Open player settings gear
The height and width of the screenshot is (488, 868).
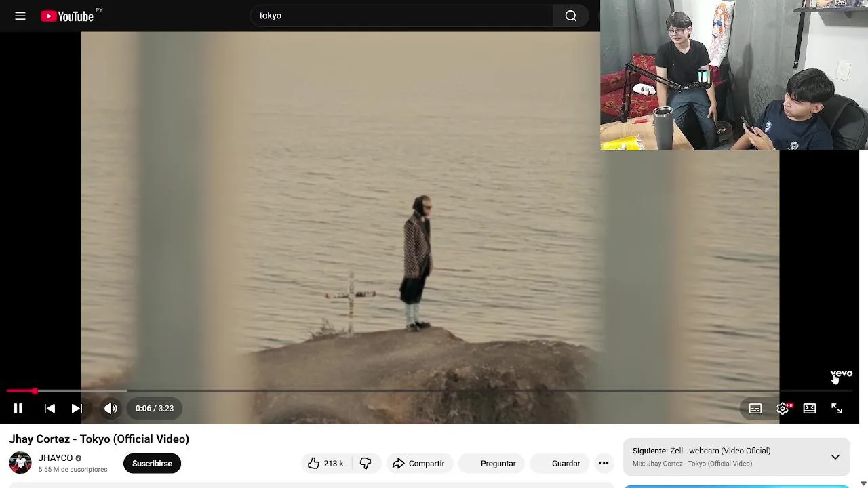[x=783, y=408]
